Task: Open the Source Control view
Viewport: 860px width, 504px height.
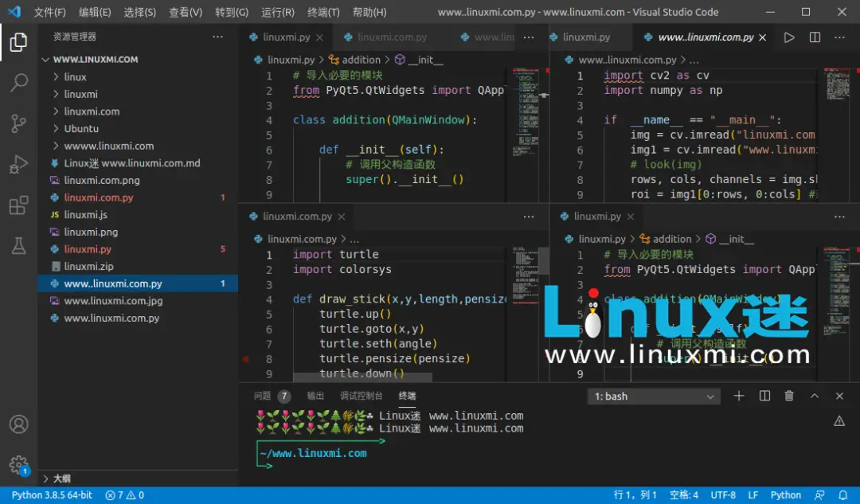Action: 18,123
